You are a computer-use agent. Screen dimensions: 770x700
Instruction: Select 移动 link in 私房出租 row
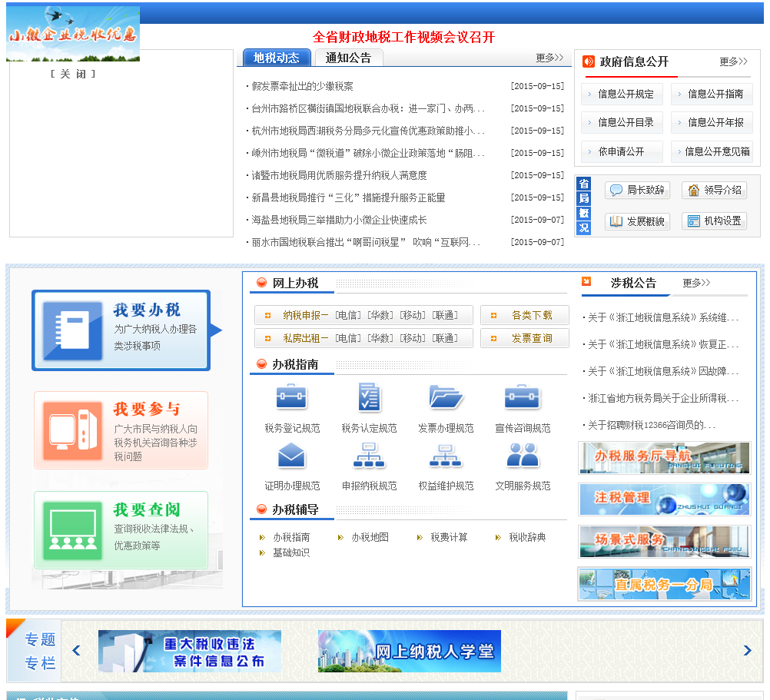pyautogui.click(x=413, y=338)
